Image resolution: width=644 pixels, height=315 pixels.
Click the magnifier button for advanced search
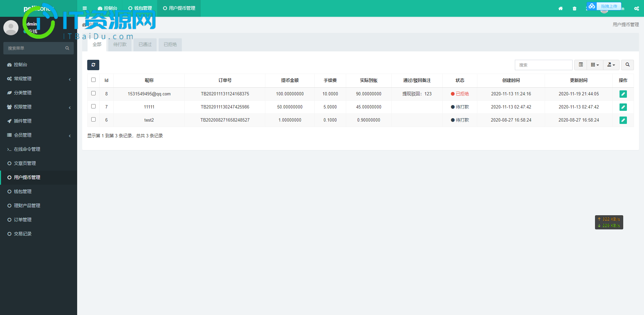(627, 65)
